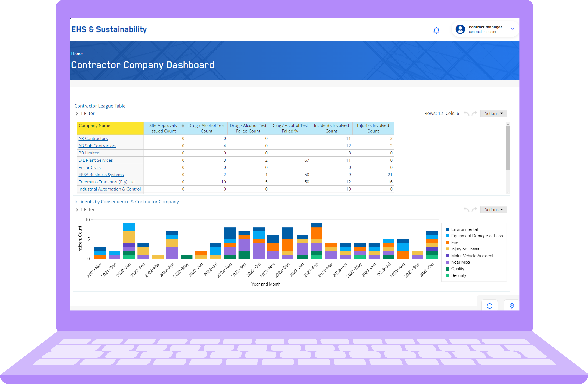Click incidents chart redo arrow
Screen dimensions: 588x384
click(x=474, y=210)
